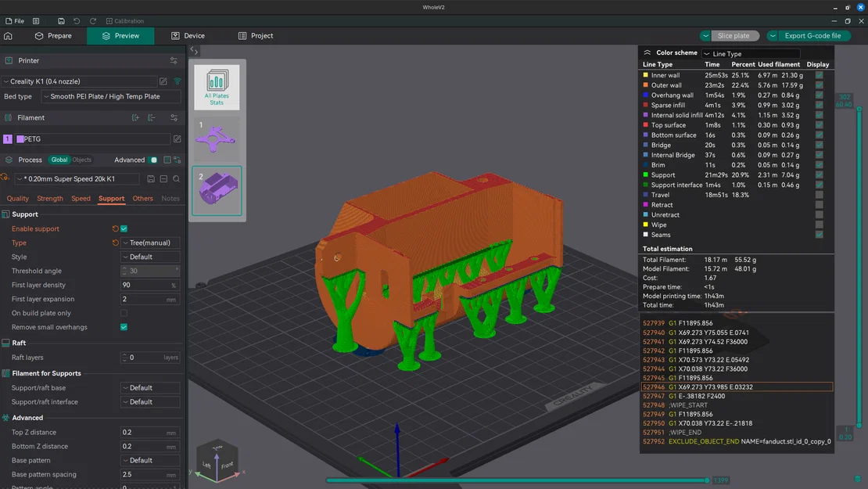Toggle display of Inner wall lines
The height and width of the screenshot is (489, 868).
[820, 75]
